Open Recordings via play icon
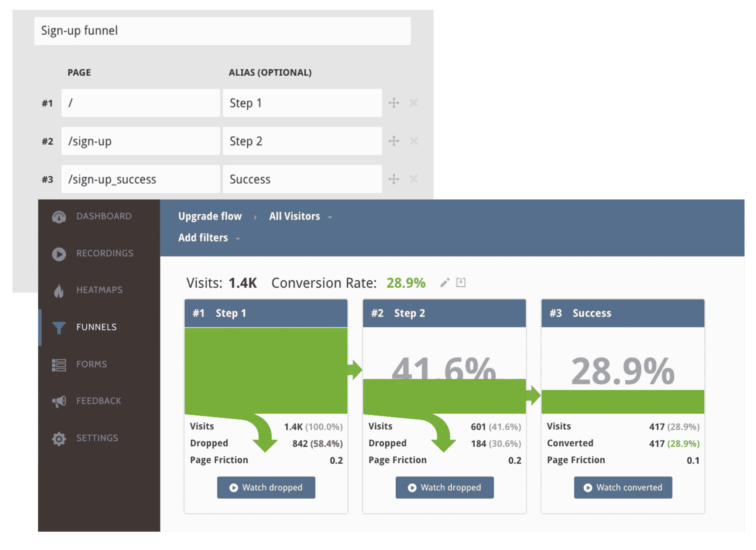 (59, 254)
